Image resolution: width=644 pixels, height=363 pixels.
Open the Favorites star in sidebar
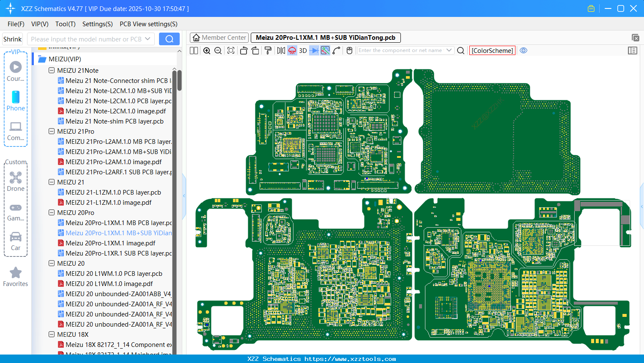(16, 273)
